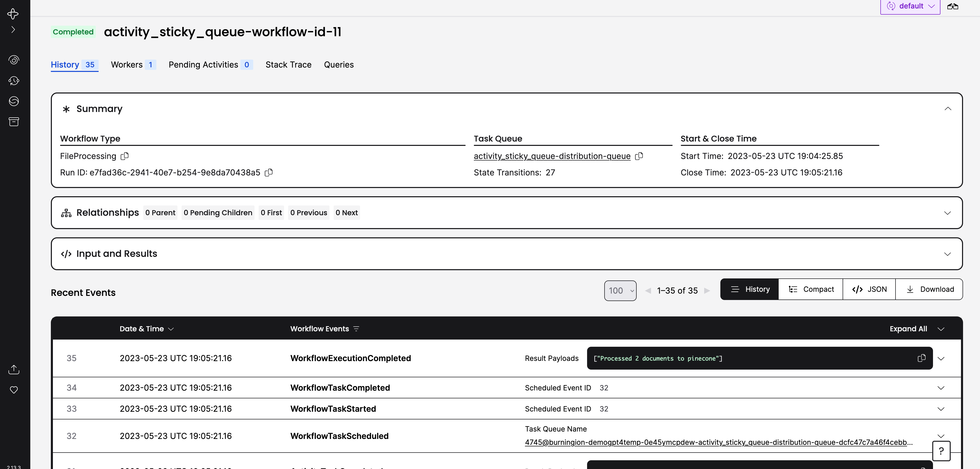The width and height of the screenshot is (980, 469).
Task: Switch to the Stack Trace tab
Action: click(288, 64)
